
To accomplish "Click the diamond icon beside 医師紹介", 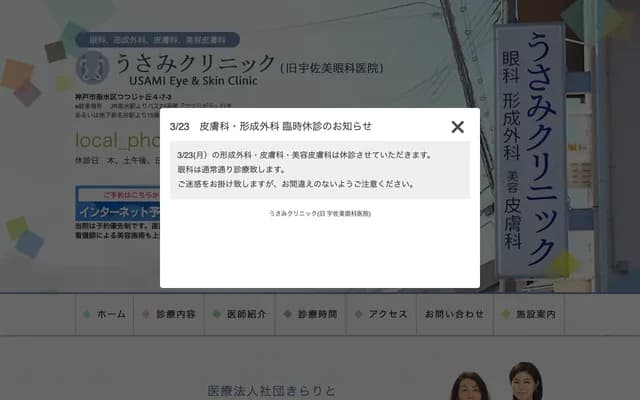I will coord(217,314).
